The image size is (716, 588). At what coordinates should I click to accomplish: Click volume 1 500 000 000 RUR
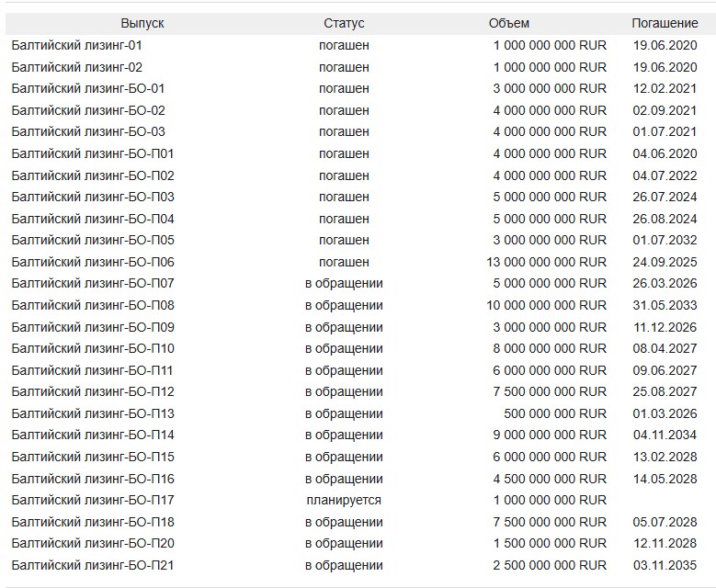[550, 543]
